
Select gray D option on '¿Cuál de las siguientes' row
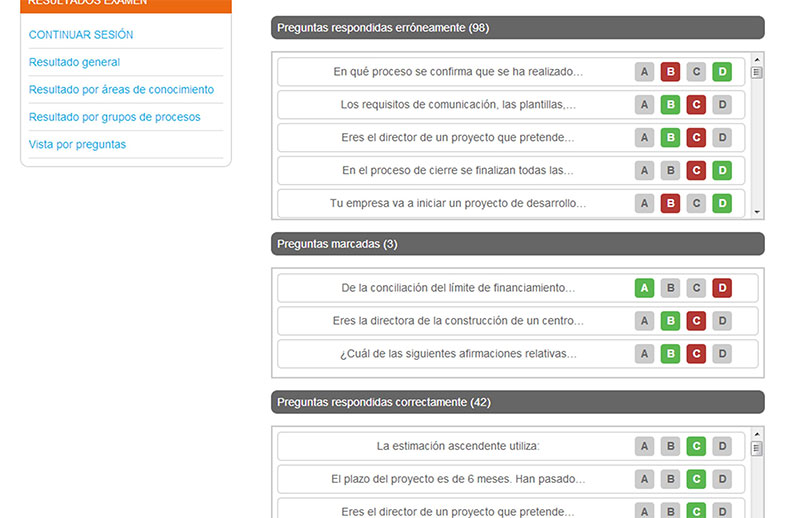(722, 354)
